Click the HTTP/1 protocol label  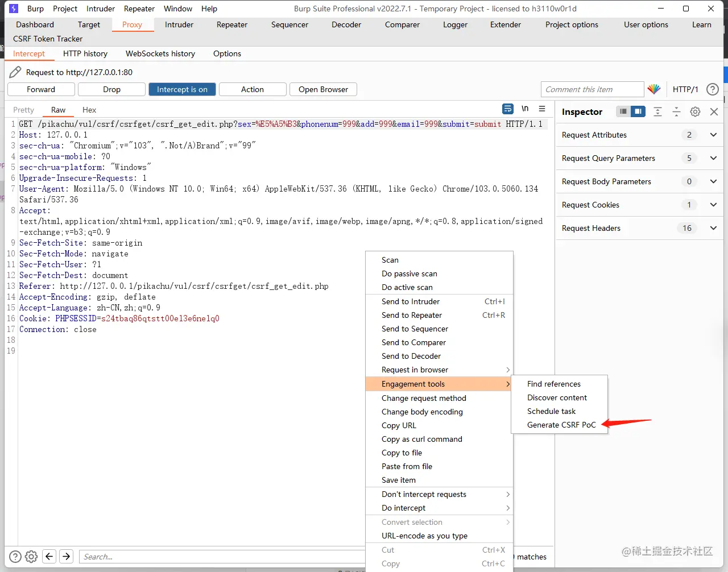pyautogui.click(x=685, y=89)
